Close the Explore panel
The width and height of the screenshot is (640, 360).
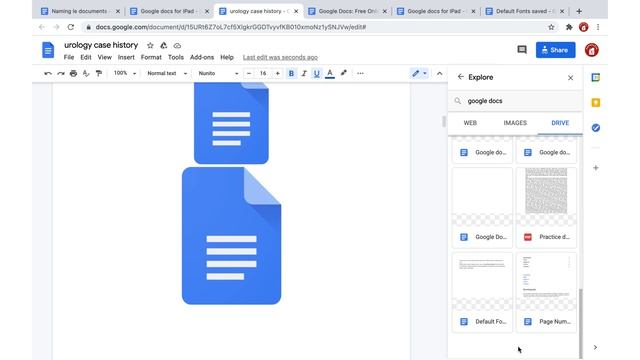tap(571, 78)
